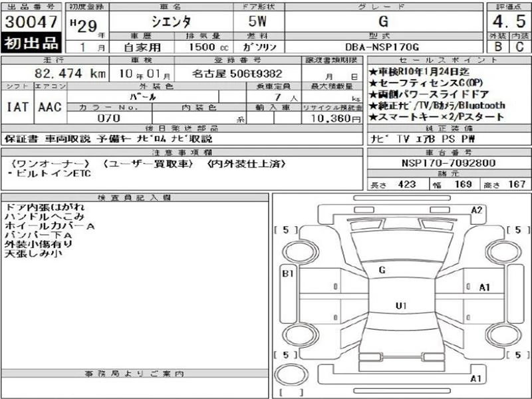Select the interior grade C cell
The image size is (532, 399).
click(518, 47)
